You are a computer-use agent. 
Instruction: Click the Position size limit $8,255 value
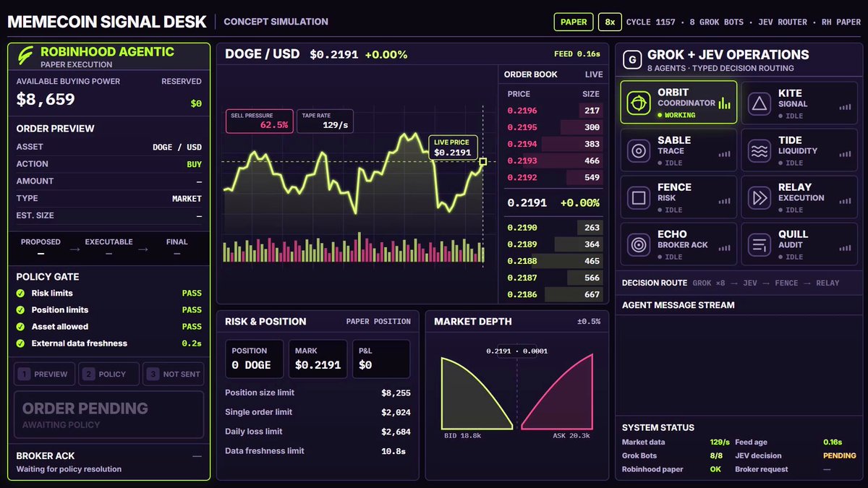tap(396, 393)
